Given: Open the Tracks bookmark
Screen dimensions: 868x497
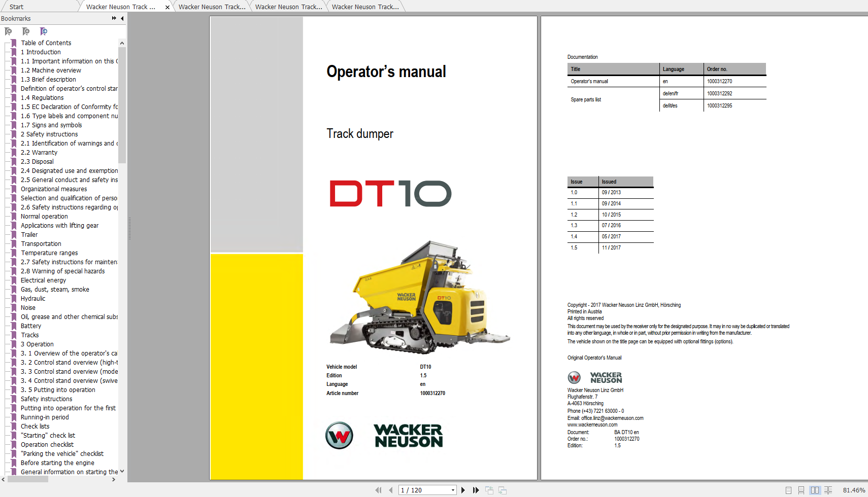Looking at the screenshot, I should 29,335.
